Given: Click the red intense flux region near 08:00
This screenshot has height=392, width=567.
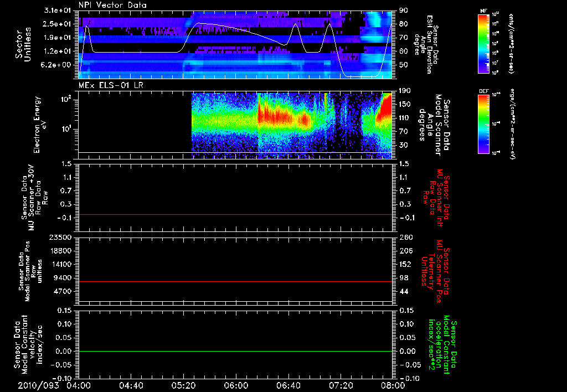Looking at the screenshot, I should click(385, 107).
